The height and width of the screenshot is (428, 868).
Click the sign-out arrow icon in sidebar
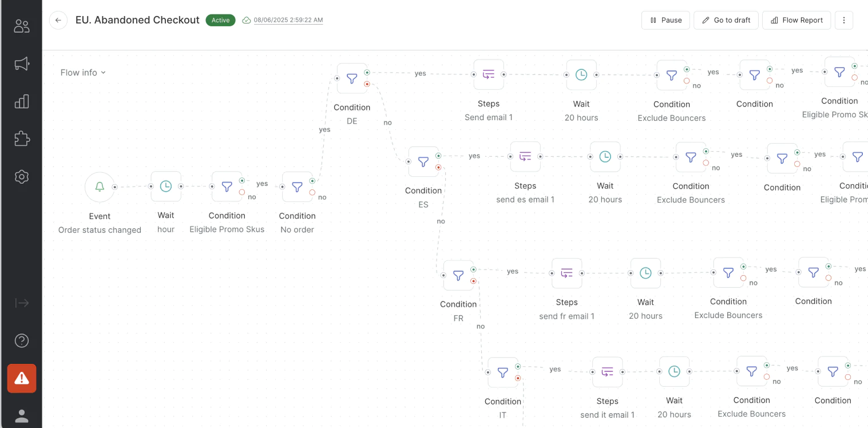(21, 303)
